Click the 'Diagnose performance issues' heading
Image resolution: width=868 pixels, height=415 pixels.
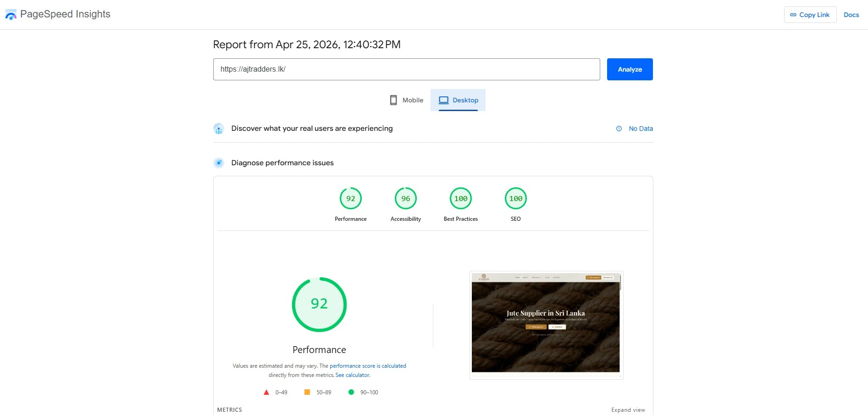click(282, 163)
